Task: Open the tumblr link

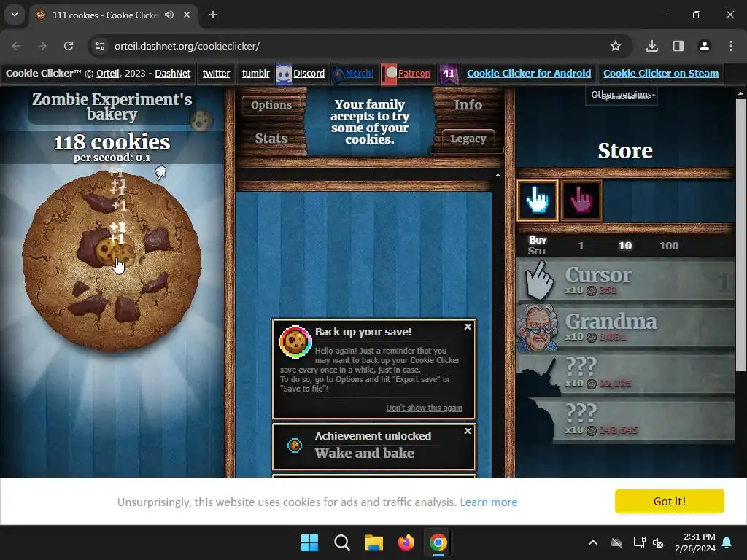Action: (x=255, y=74)
